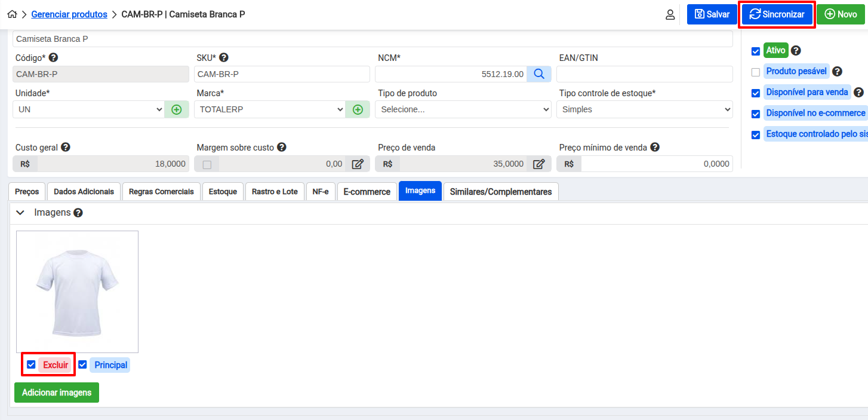Click the NCM search magnifier icon

pyautogui.click(x=538, y=74)
